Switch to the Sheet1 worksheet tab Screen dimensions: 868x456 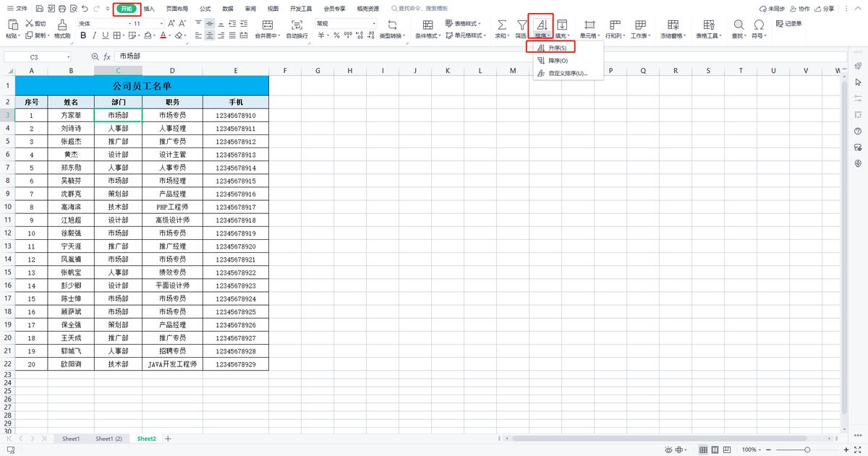pyautogui.click(x=71, y=439)
